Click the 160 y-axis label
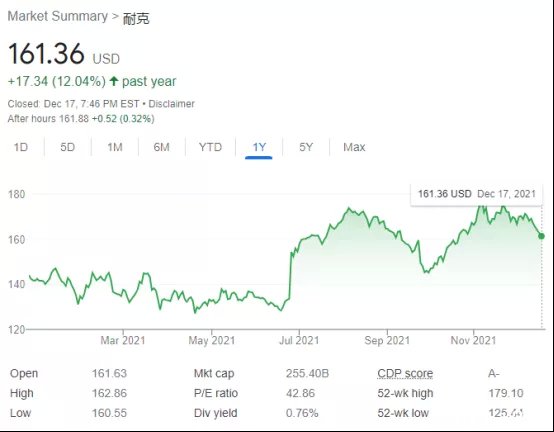 point(17,240)
